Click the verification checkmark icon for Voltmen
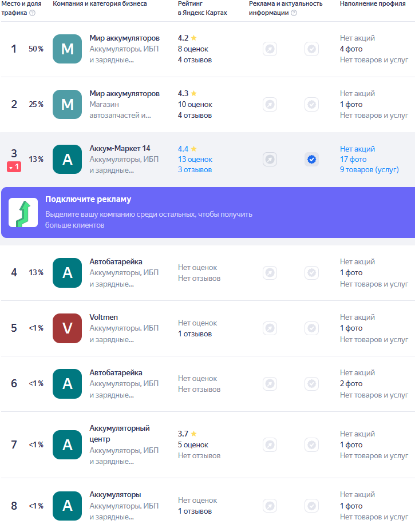415x532 pixels. click(311, 328)
